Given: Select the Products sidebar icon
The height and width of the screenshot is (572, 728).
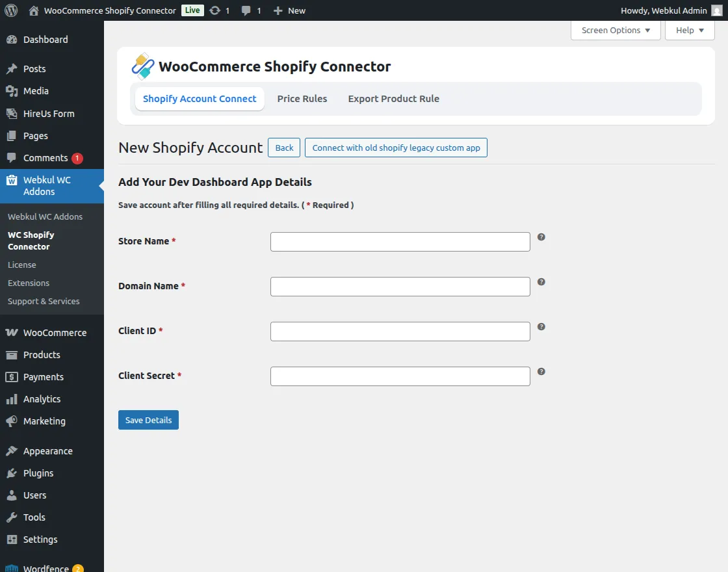Looking at the screenshot, I should click(14, 354).
